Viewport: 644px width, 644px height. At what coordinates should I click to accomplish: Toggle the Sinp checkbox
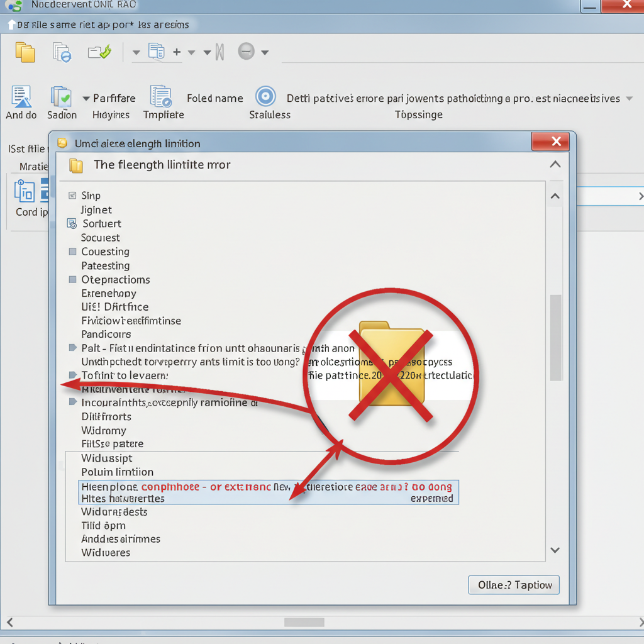[x=72, y=196]
